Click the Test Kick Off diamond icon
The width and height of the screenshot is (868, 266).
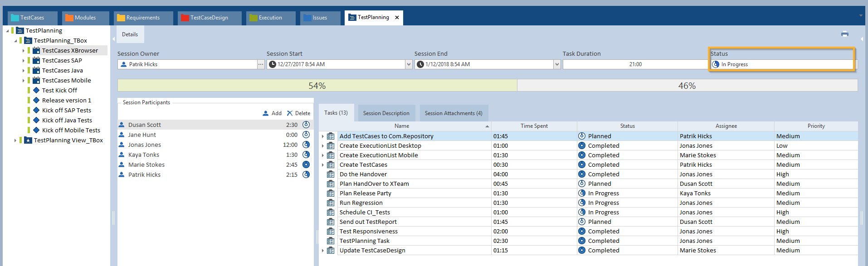[x=36, y=91]
